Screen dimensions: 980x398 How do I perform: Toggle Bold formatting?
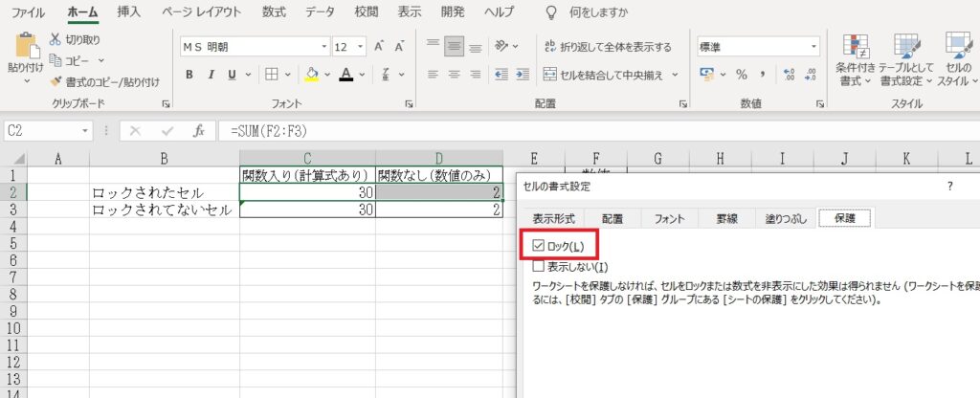(189, 75)
